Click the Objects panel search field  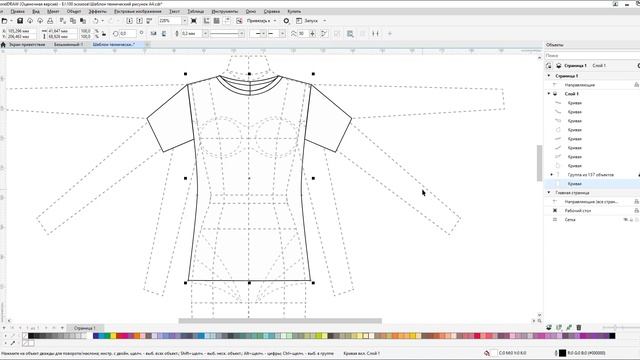pos(592,55)
